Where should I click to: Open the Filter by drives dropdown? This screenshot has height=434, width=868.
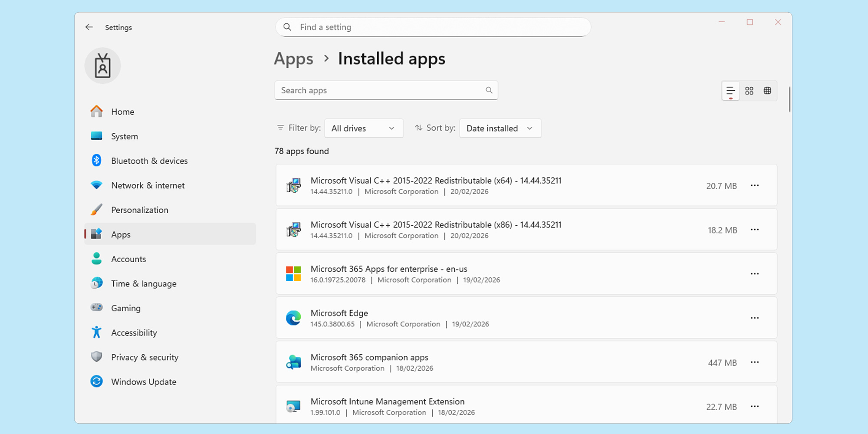[x=364, y=128]
